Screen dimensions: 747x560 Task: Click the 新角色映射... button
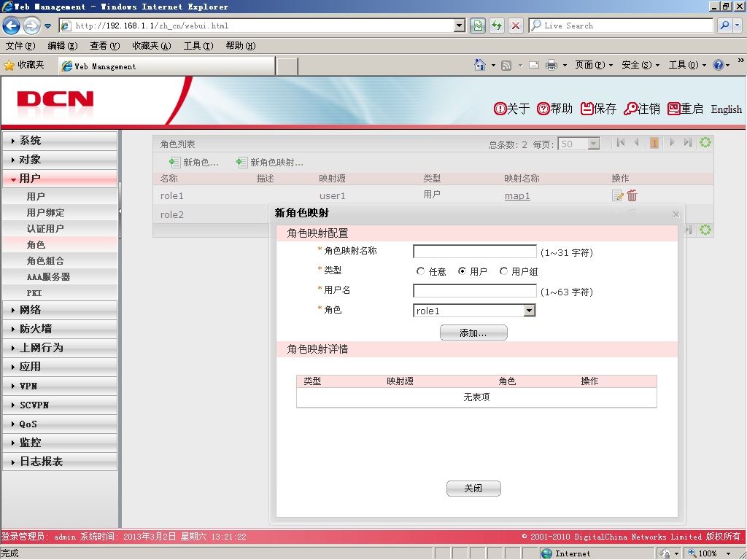(270, 163)
